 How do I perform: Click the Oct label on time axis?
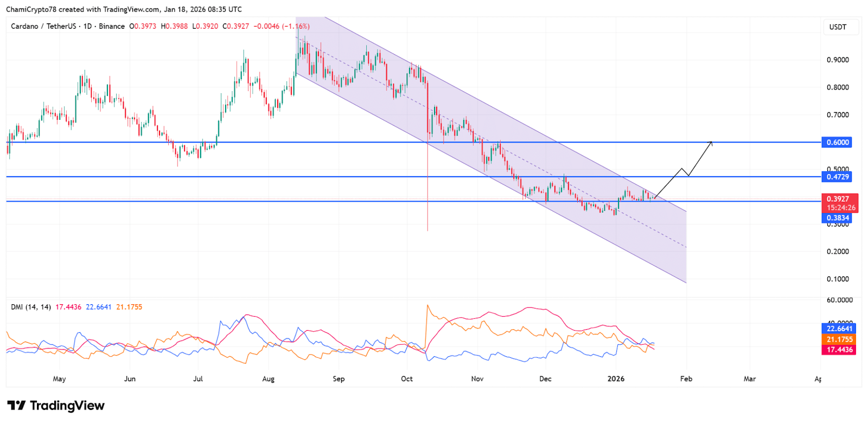407,379
